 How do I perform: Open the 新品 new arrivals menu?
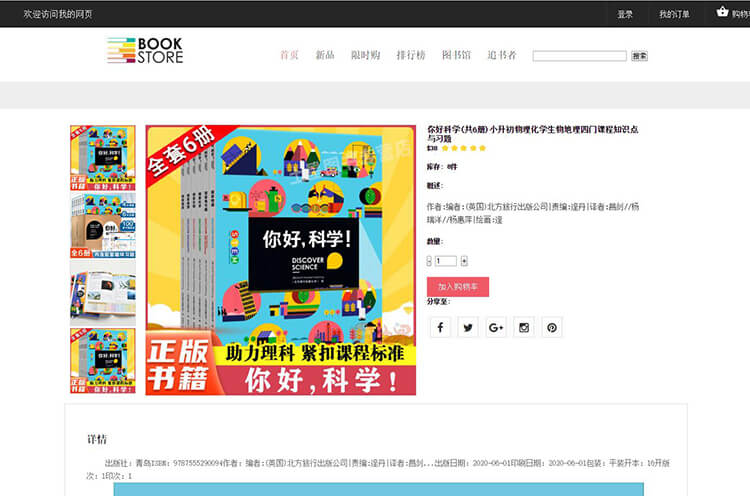325,55
